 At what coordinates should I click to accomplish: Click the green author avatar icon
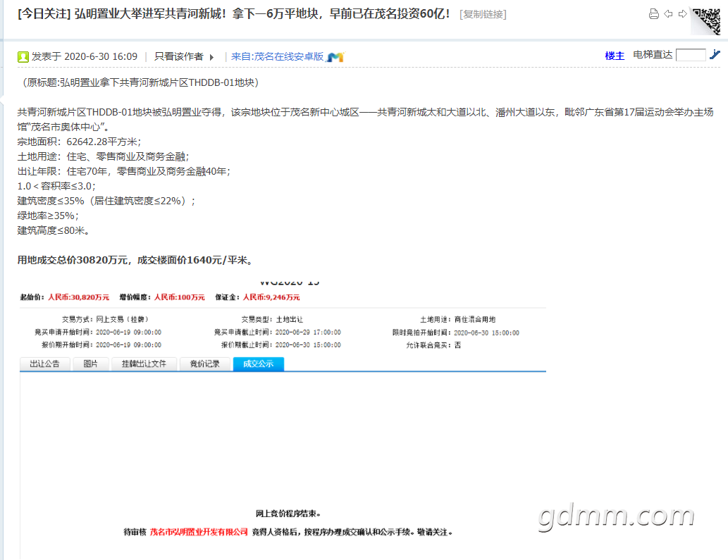23,56
